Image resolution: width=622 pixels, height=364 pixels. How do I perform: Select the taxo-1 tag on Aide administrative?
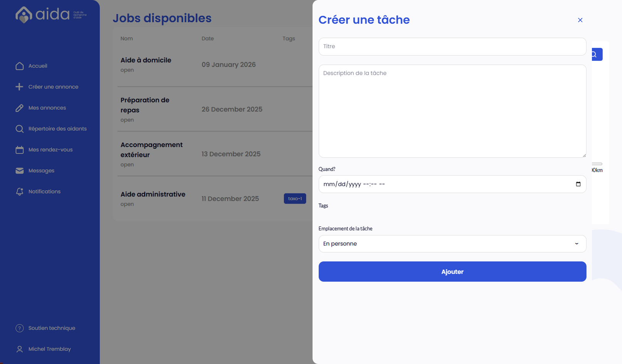click(x=295, y=198)
